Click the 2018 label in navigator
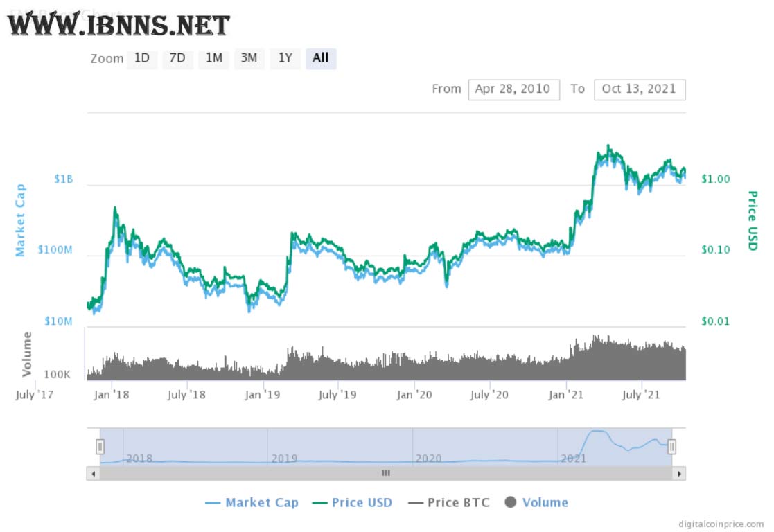The image size is (774, 532). click(140, 459)
